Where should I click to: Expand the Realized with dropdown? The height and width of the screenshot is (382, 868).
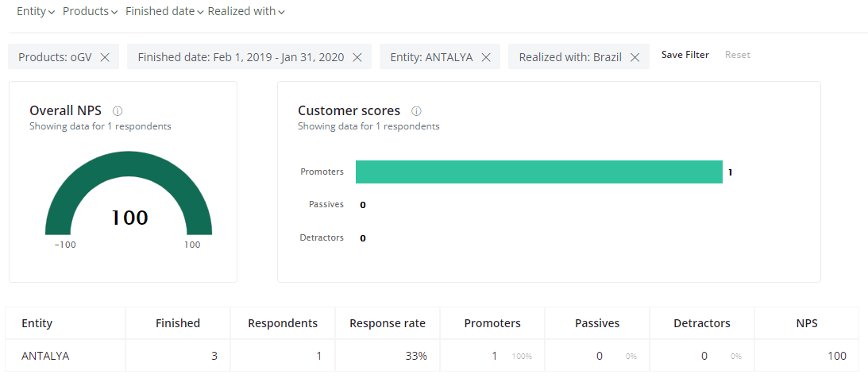click(x=246, y=11)
